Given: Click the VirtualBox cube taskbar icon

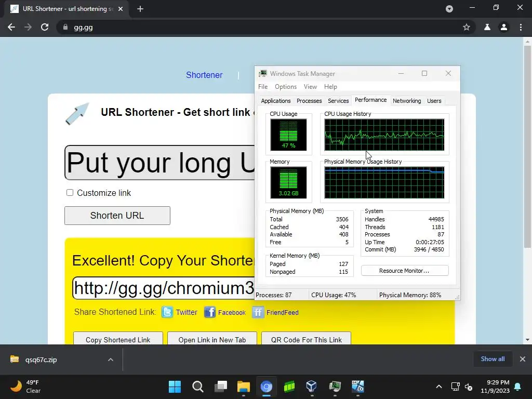Looking at the screenshot, I should [x=312, y=387].
